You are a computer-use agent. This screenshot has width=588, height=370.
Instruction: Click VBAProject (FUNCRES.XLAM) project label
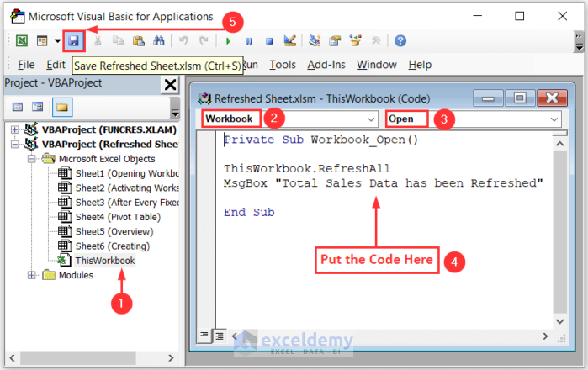[109, 129]
